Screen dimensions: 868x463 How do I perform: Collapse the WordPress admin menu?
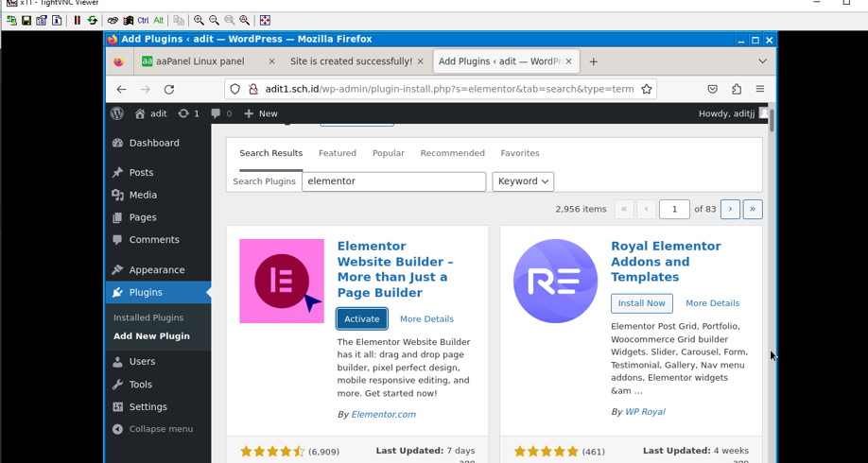(x=153, y=429)
